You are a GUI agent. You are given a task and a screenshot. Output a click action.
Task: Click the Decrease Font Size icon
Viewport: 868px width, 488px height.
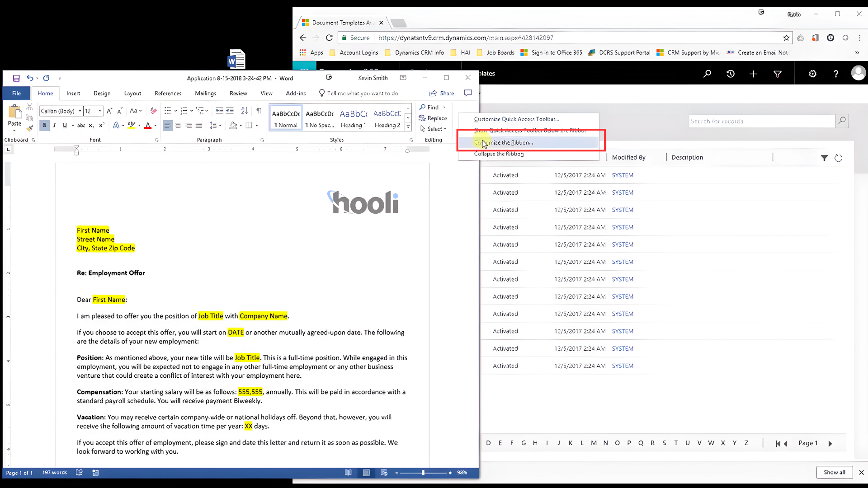pyautogui.click(x=120, y=111)
